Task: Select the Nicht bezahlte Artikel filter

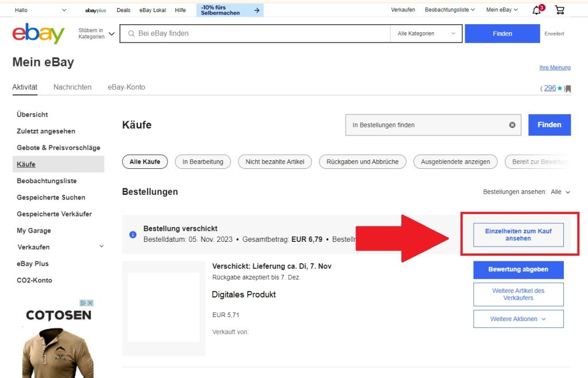Action: [x=274, y=162]
